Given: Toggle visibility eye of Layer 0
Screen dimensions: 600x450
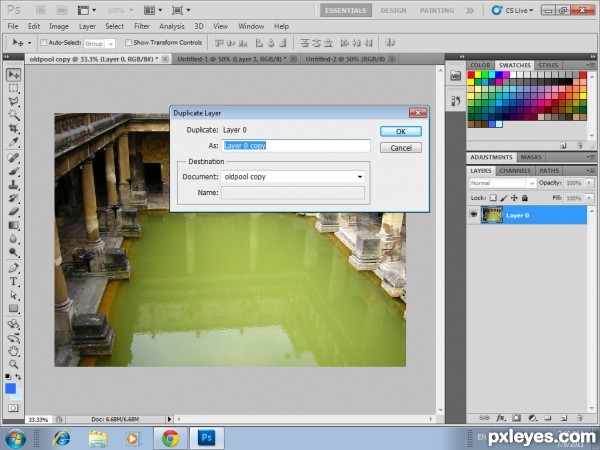Looking at the screenshot, I should point(474,214).
